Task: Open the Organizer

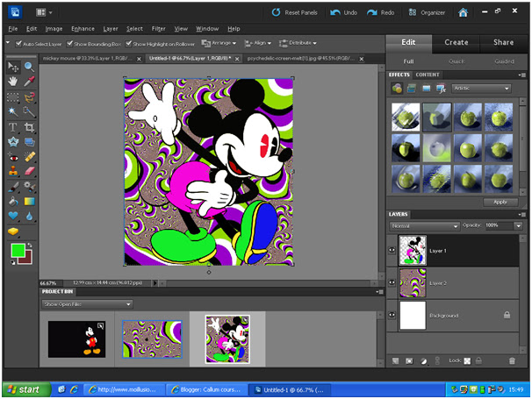Action: click(427, 12)
